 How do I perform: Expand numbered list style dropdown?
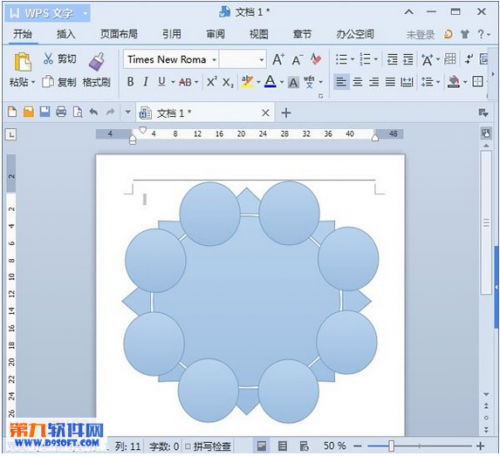[x=376, y=60]
